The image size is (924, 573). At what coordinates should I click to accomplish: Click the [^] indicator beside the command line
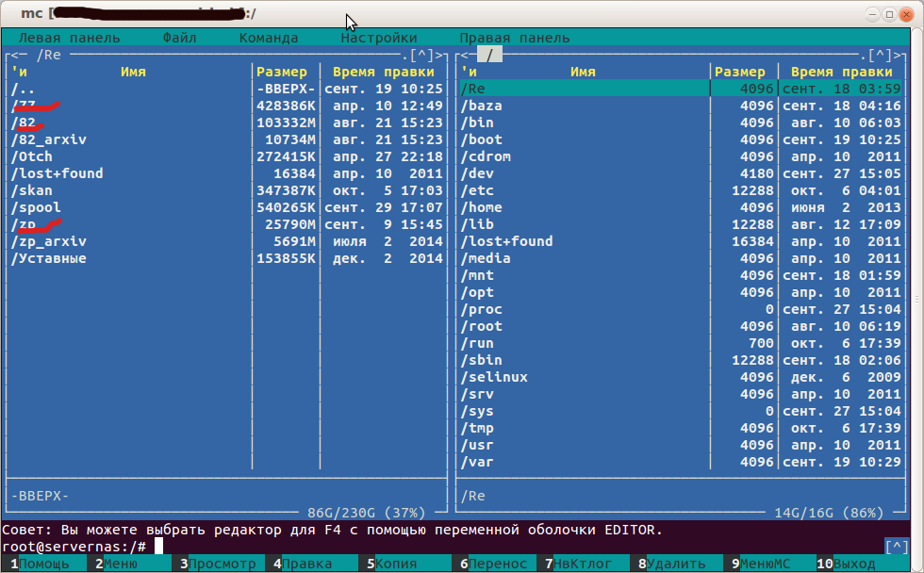(x=897, y=547)
